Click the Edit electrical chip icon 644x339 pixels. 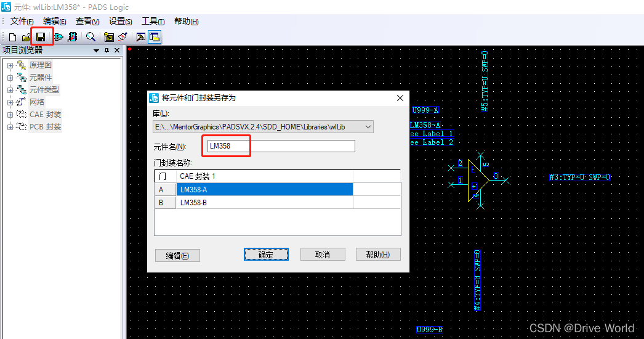[x=73, y=37]
